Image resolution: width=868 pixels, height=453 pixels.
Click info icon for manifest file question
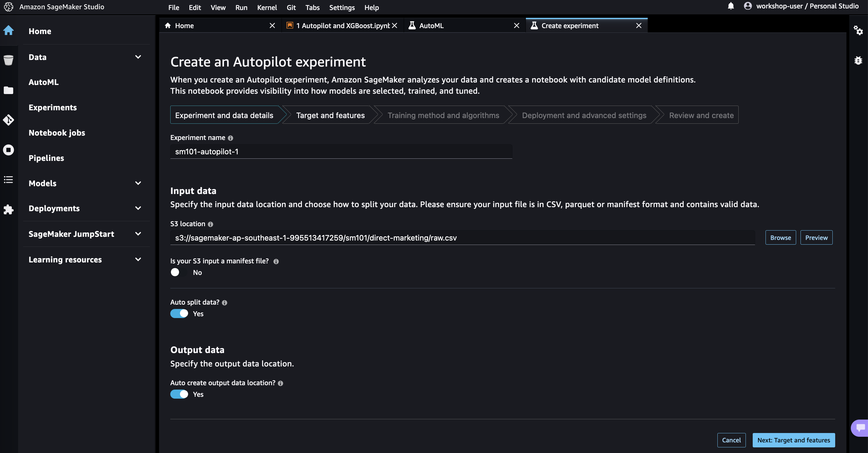pos(276,261)
